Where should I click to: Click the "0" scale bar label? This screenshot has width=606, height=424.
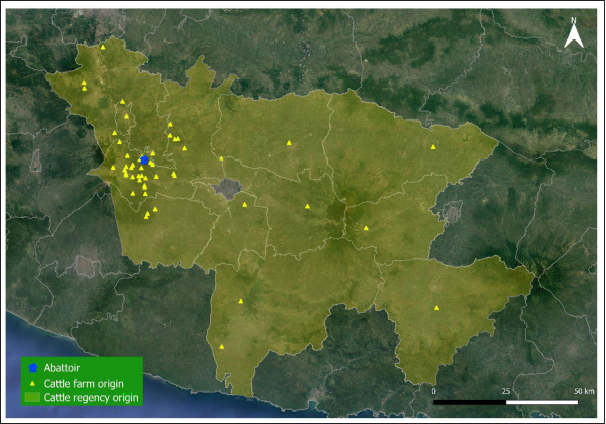[x=435, y=390]
